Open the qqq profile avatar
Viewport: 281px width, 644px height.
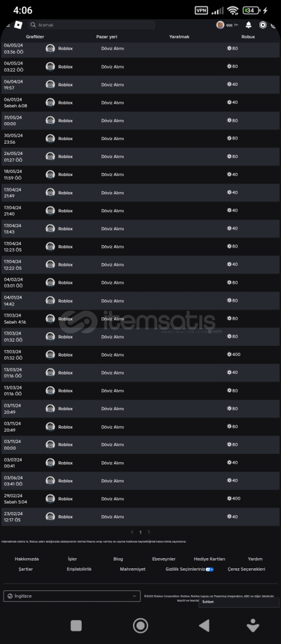coord(220,25)
